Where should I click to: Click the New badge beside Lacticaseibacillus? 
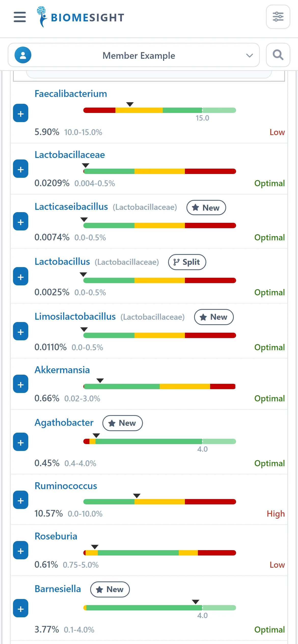[x=206, y=208]
